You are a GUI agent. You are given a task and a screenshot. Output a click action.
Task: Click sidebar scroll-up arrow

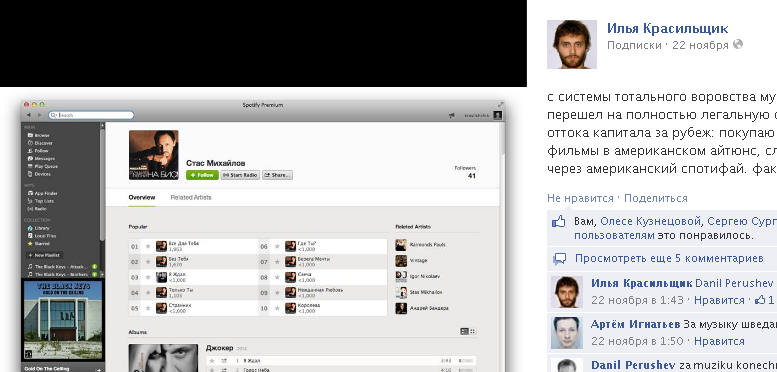(x=103, y=126)
